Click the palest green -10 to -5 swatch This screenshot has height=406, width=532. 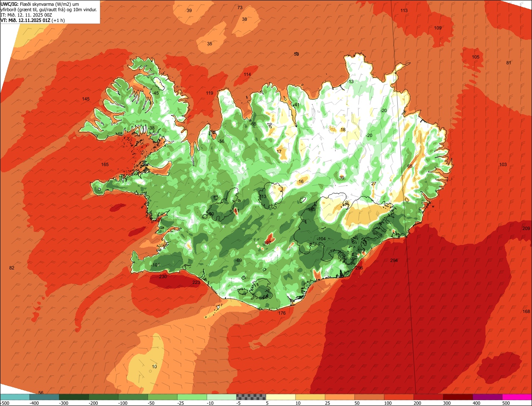222,397
